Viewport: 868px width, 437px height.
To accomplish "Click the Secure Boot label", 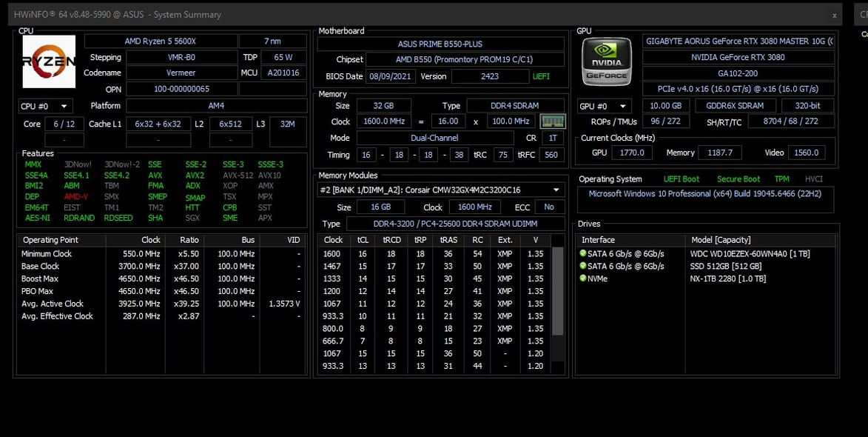I will [738, 179].
